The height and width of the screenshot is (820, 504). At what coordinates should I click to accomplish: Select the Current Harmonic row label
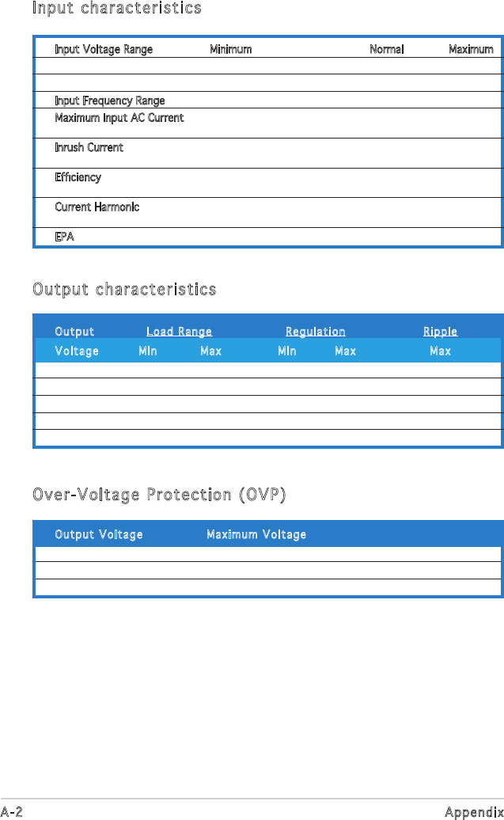point(97,207)
